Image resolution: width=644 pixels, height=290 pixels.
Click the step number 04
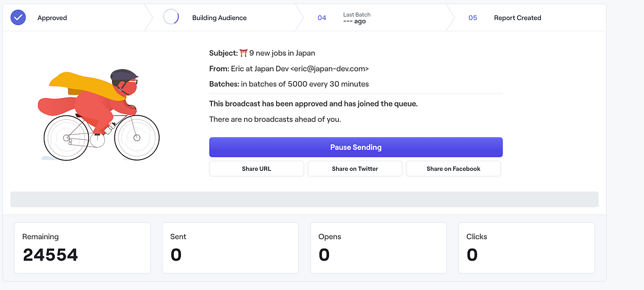click(322, 18)
